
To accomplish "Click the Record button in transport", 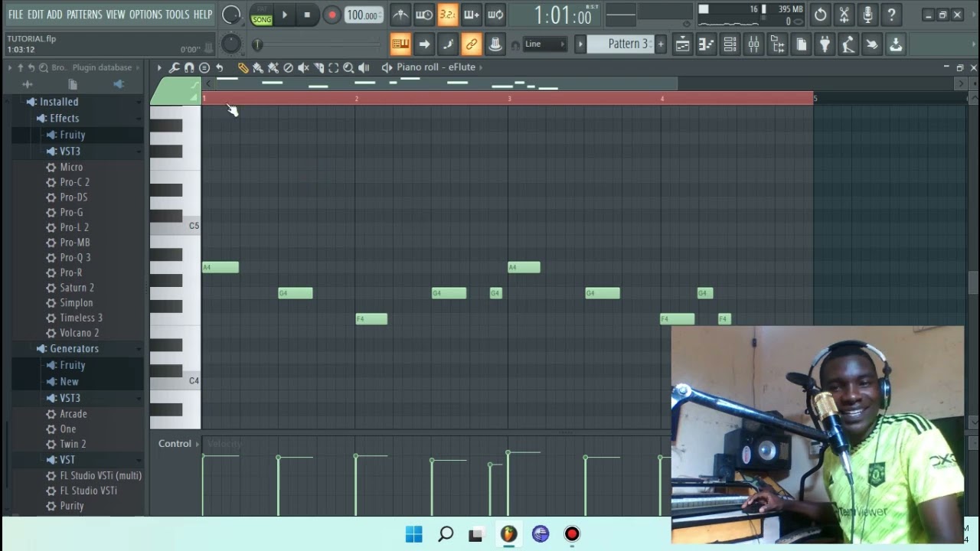I will pyautogui.click(x=332, y=15).
